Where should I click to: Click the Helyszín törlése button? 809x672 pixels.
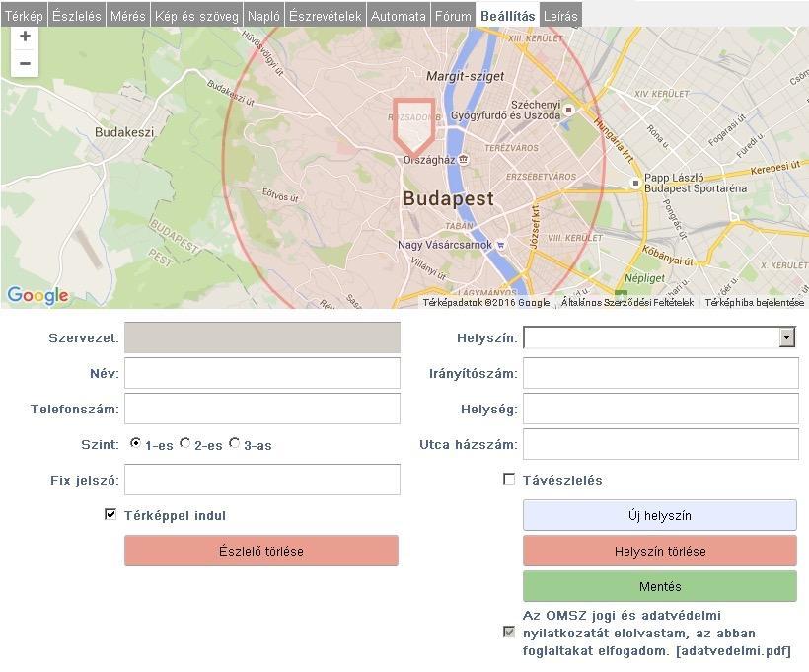click(x=660, y=551)
